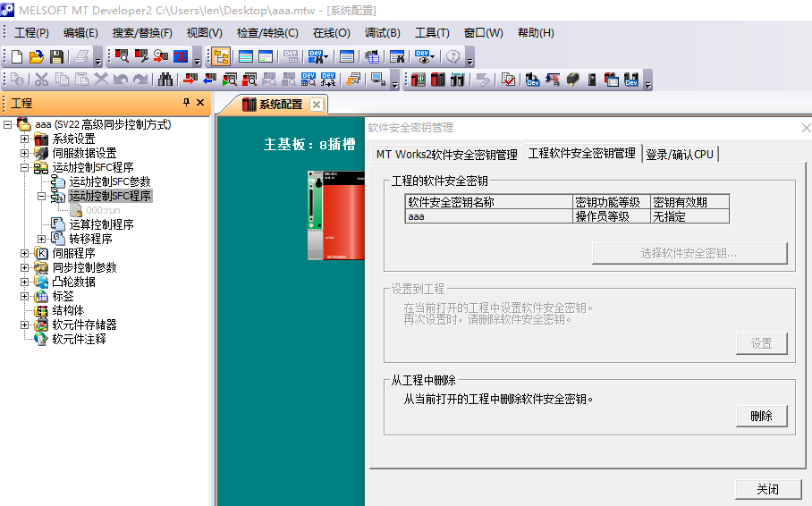
Task: Click the 删除 button
Action: 761,417
